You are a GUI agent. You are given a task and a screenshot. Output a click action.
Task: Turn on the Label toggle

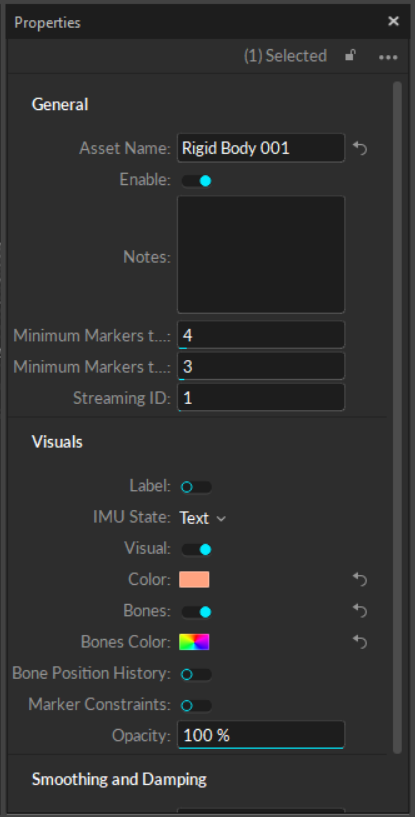pos(197,487)
